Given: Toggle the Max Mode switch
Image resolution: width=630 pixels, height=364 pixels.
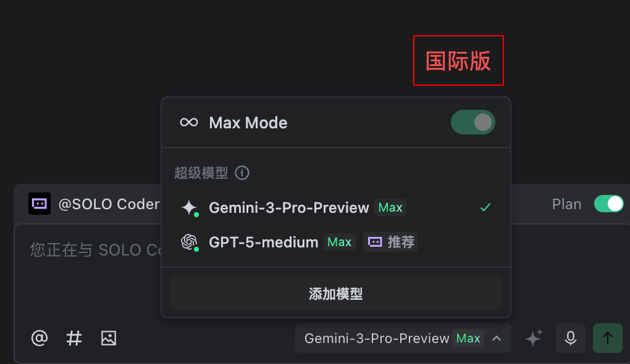Looking at the screenshot, I should pos(473,122).
